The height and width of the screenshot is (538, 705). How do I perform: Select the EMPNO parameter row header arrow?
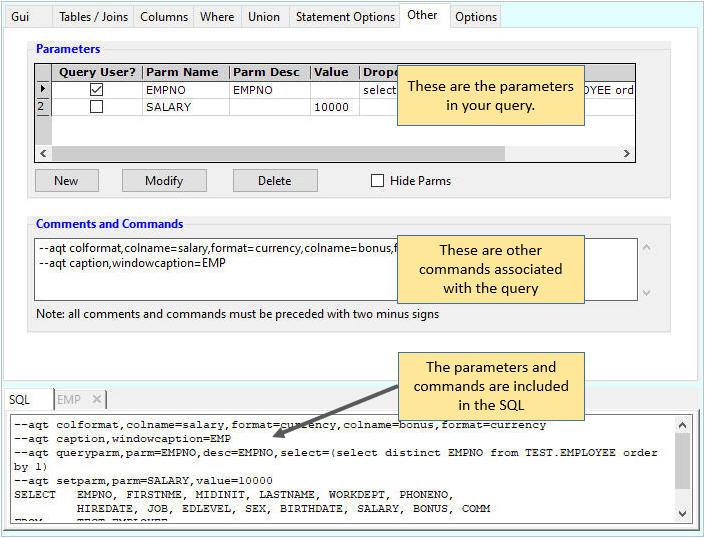tap(43, 89)
